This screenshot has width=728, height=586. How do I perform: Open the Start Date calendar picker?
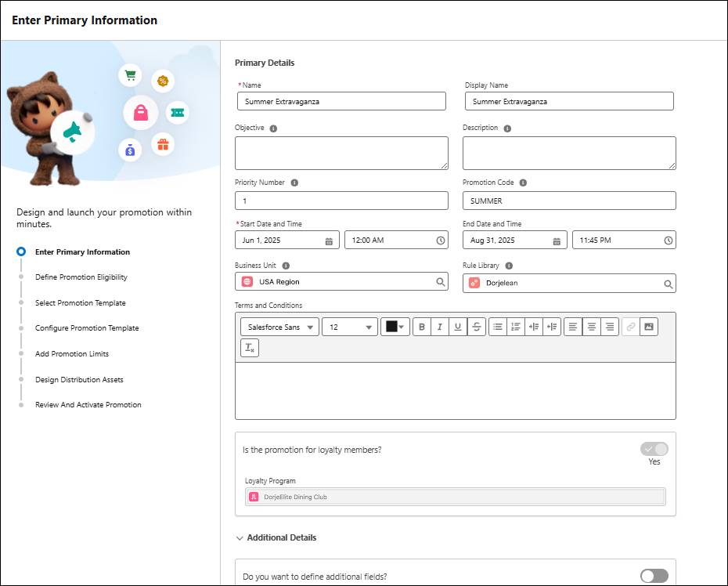click(x=329, y=241)
